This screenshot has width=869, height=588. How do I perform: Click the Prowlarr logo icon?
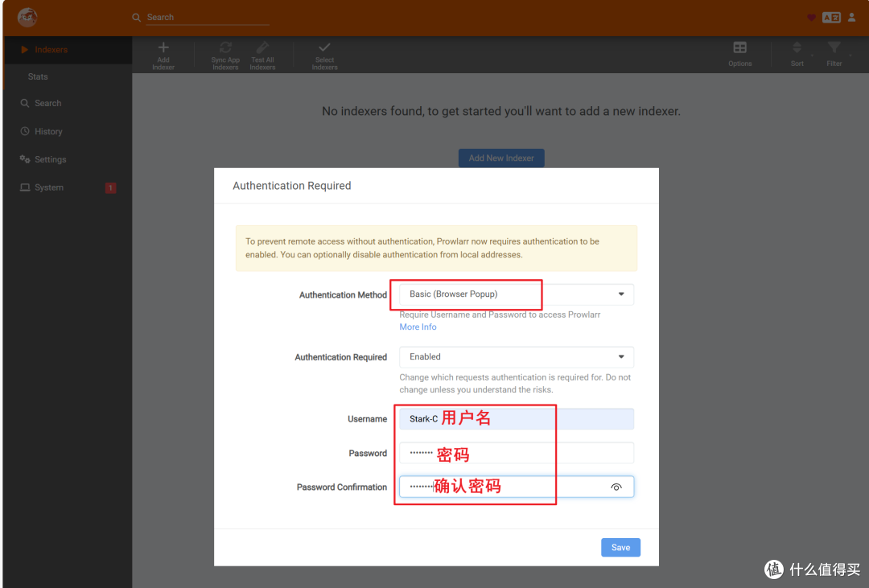tap(27, 18)
